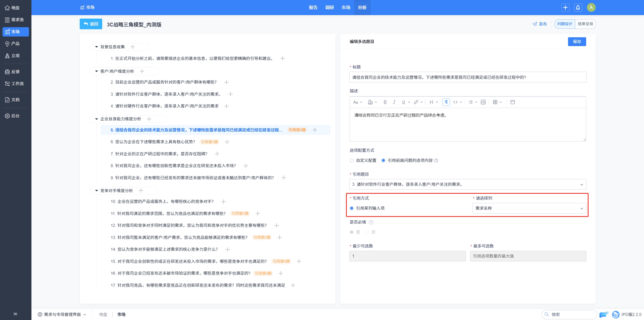Collapse the 客户/用户维度分析 section
This screenshot has width=644, height=320.
96,71
